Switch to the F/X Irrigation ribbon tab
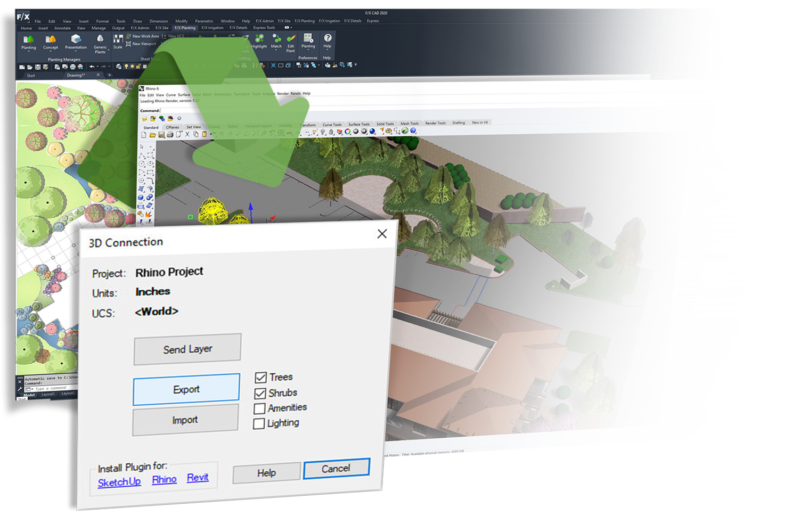Viewport: 792px width, 532px height. tap(213, 28)
